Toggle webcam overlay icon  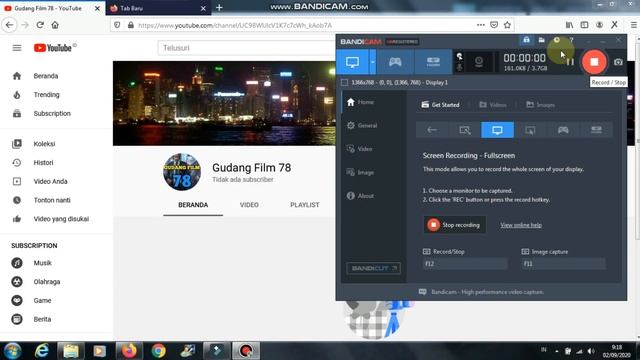pos(479,62)
